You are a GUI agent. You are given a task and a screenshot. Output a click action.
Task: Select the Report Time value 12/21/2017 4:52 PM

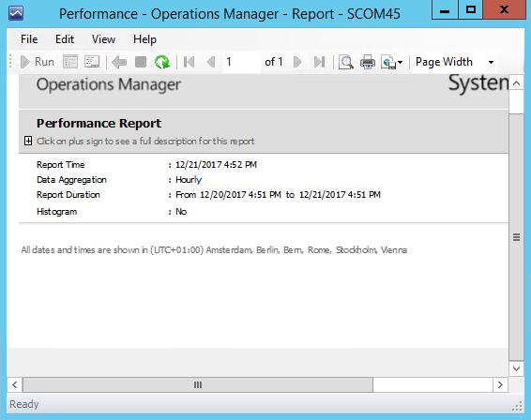point(216,165)
